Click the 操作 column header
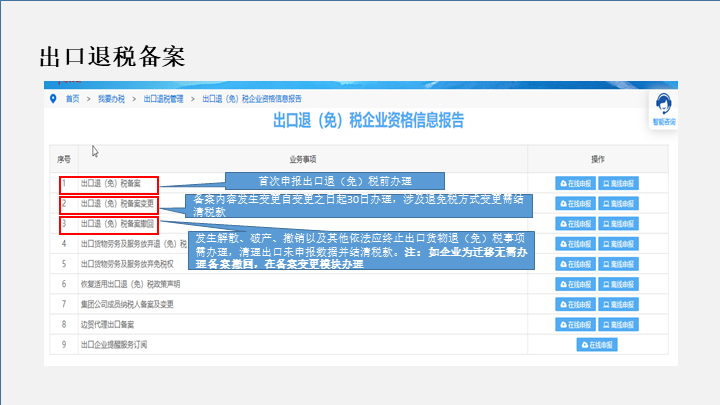Image resolution: width=720 pixels, height=405 pixels. [x=597, y=159]
